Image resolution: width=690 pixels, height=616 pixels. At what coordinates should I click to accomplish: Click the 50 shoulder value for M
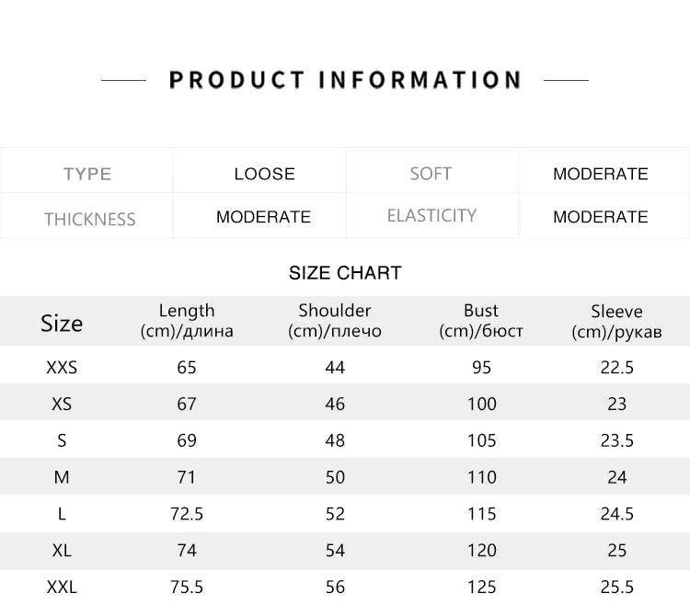coord(335,477)
